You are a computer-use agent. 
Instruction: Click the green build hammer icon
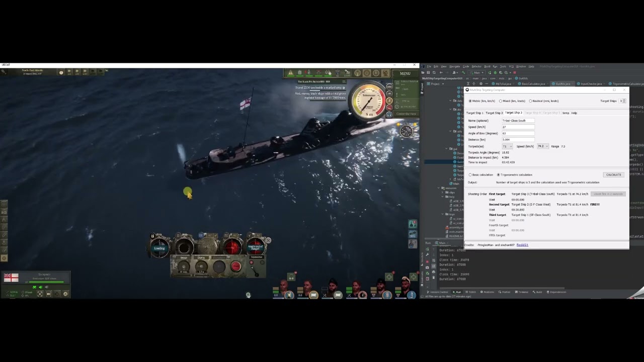(x=463, y=73)
